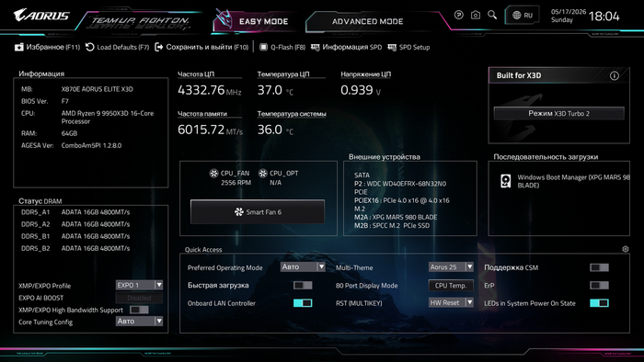Open the search magnifier icon

pos(492,16)
